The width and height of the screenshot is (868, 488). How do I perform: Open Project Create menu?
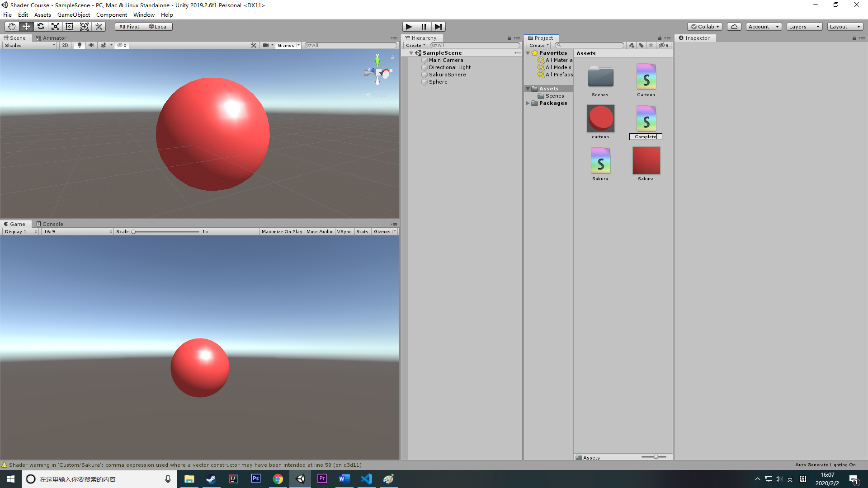click(539, 45)
